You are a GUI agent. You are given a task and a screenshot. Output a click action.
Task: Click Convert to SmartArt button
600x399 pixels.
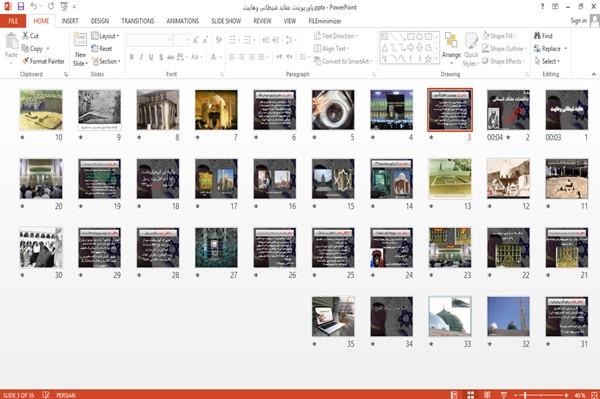tap(343, 61)
